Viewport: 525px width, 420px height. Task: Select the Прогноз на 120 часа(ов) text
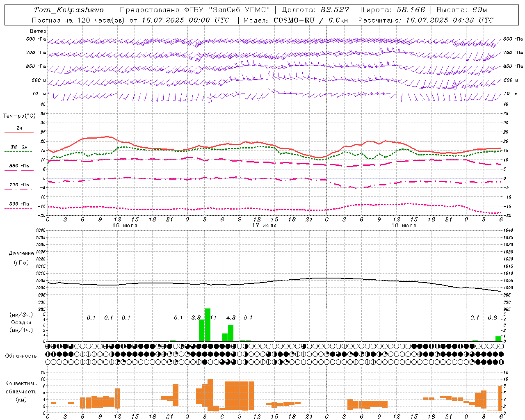79,20
